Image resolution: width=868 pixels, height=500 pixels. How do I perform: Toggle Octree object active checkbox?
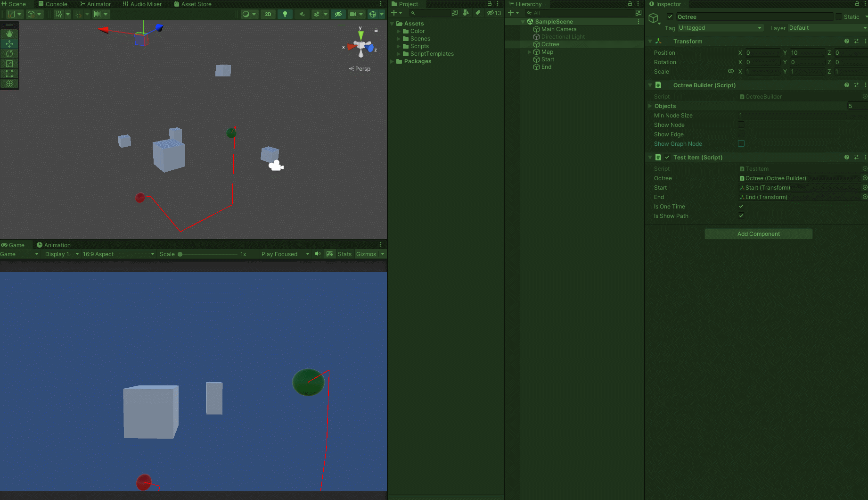(670, 17)
